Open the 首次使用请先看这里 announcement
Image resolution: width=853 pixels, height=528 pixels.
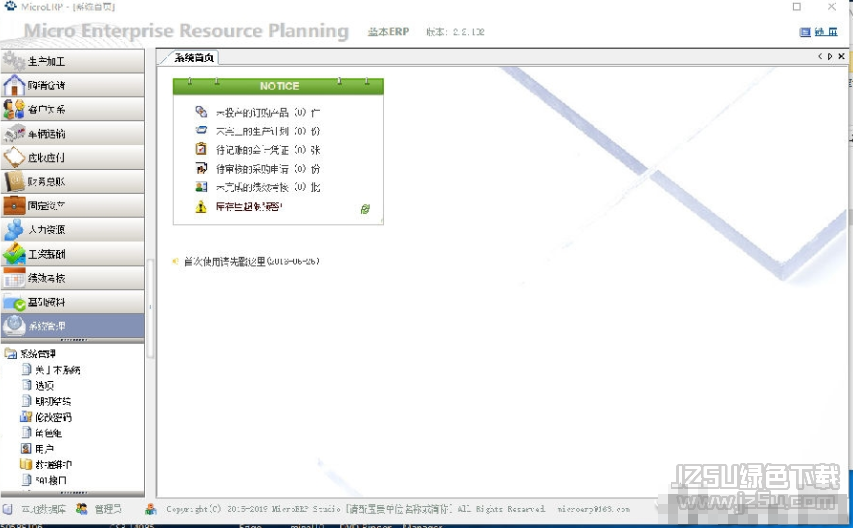pyautogui.click(x=251, y=262)
